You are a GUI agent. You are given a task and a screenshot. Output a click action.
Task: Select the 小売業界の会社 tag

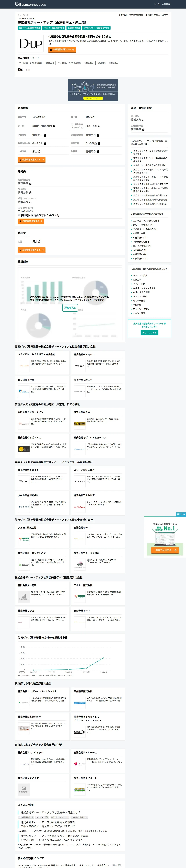pyautogui.click(x=74, y=28)
